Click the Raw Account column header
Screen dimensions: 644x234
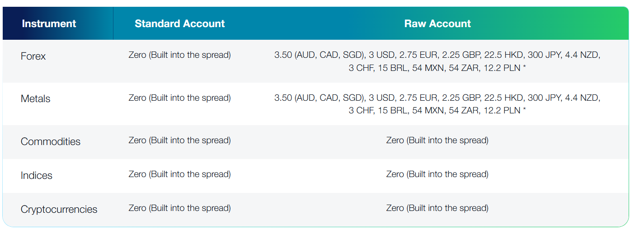437,23
